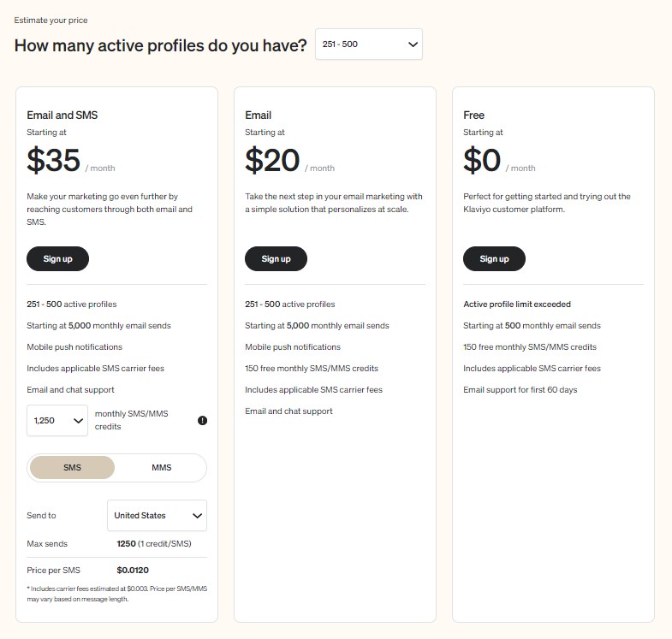Open the 251 - 500 active profiles dropdown

(x=369, y=44)
